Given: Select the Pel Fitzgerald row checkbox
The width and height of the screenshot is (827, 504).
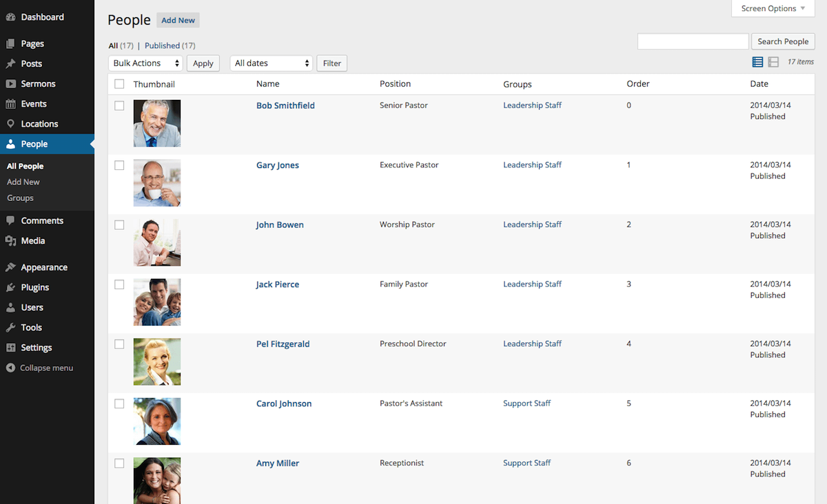Looking at the screenshot, I should [119, 344].
